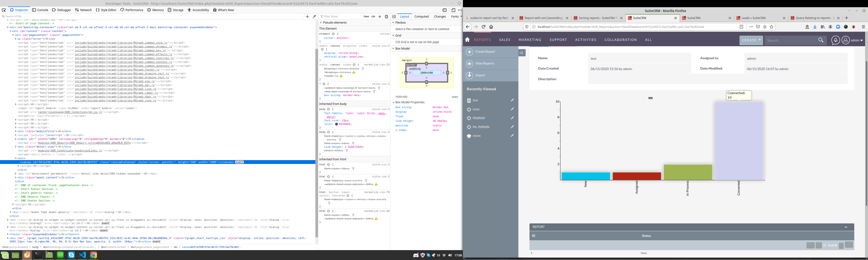The width and height of the screenshot is (868, 260).
Task: Switch to the Leads » SuiteCRM browser tab
Action: click(761, 18)
